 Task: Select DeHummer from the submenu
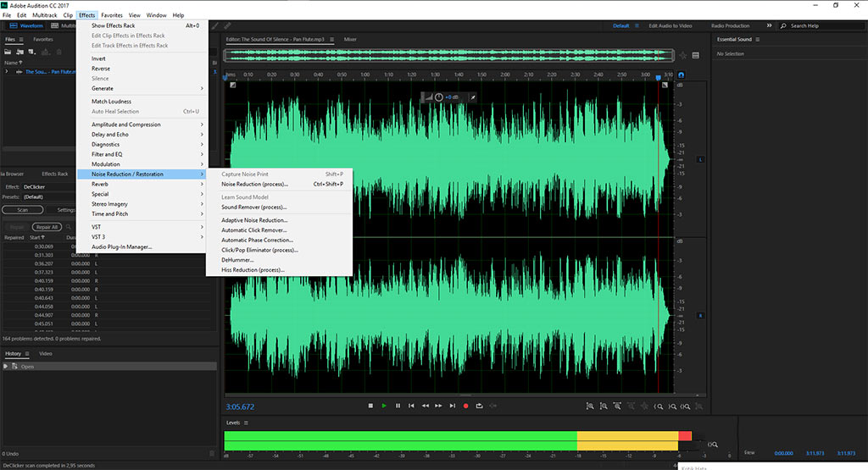279,260
